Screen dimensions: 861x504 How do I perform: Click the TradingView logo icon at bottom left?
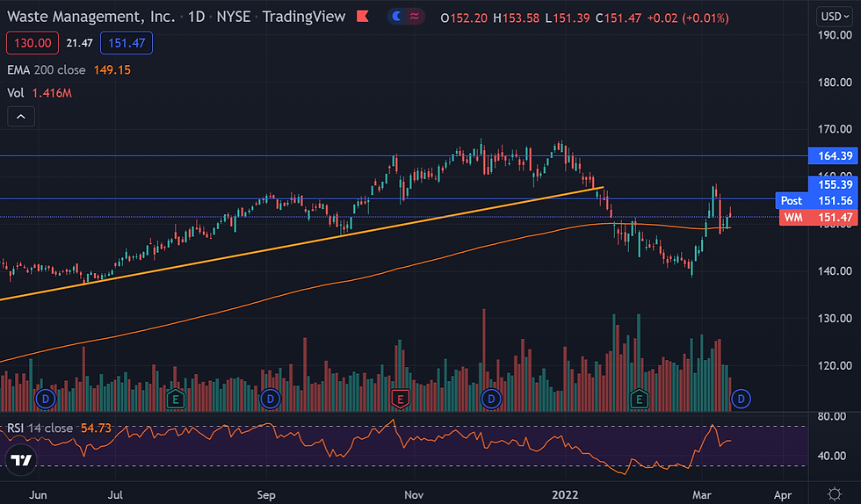pyautogui.click(x=21, y=459)
